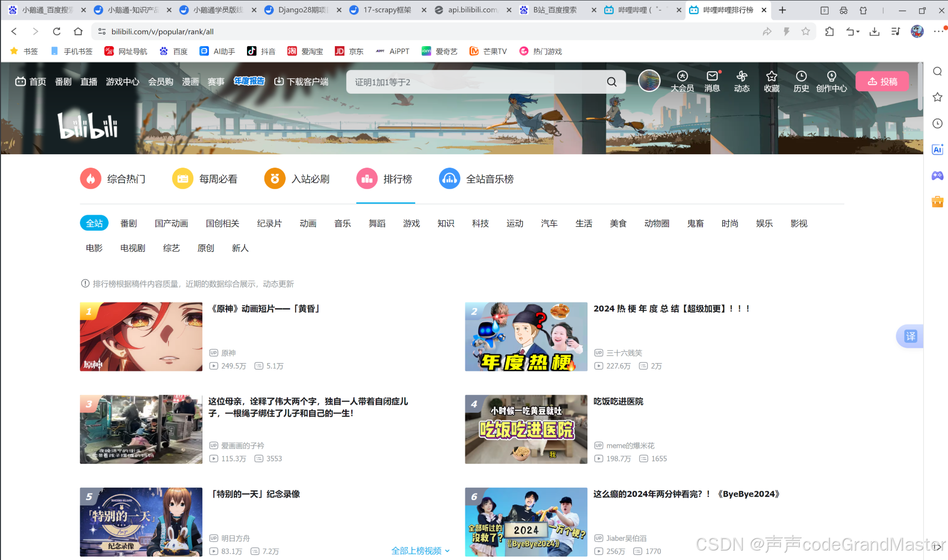Click the 投稿 upload button
Image resolution: width=948 pixels, height=560 pixels.
click(883, 81)
